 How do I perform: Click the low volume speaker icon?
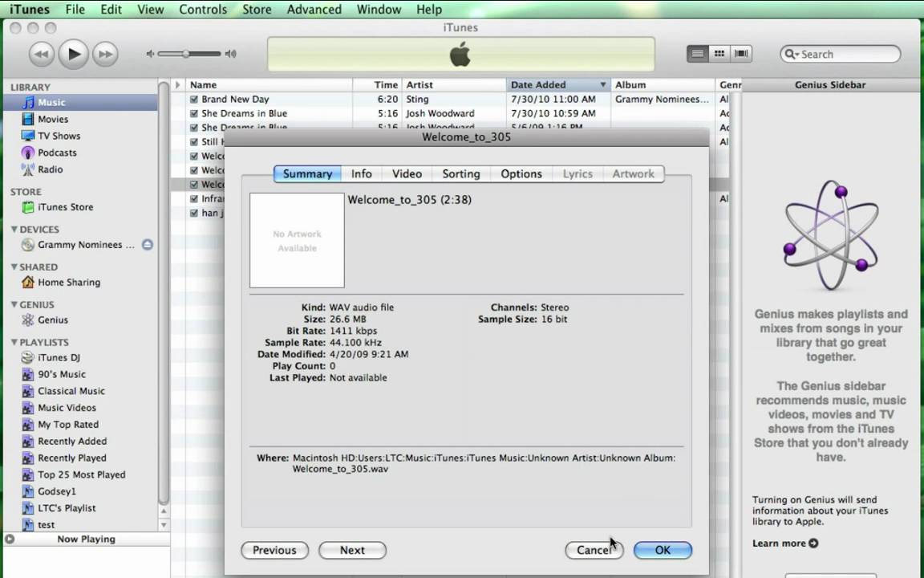point(150,54)
